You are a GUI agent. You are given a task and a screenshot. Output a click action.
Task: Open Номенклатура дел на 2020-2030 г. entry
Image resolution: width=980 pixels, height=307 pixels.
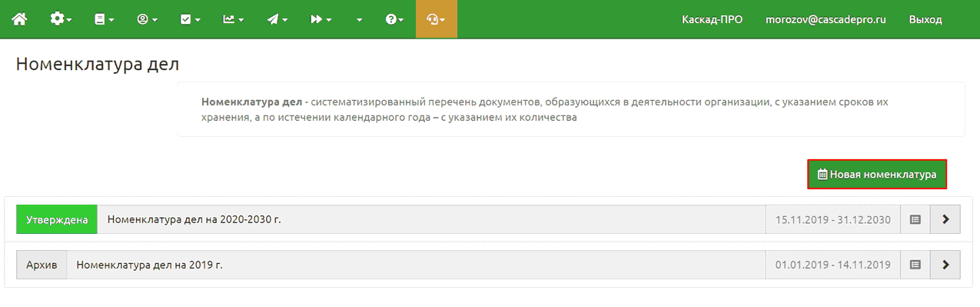[194, 219]
